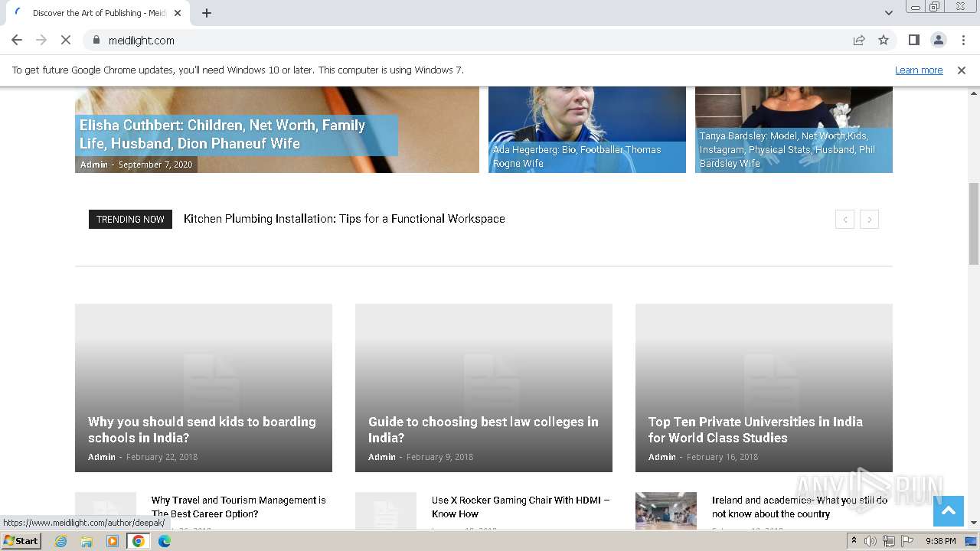Click the Ireland article thumbnail

tap(666, 510)
